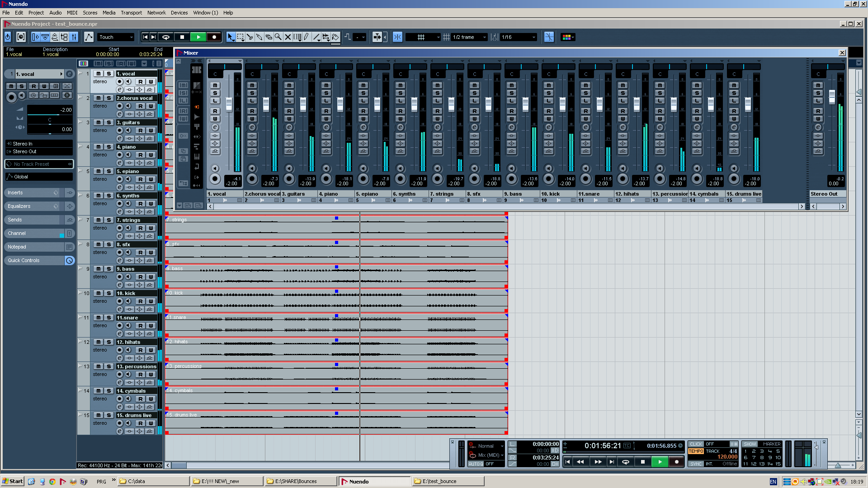Open the Mixer from the toolbar
The width and height of the screenshot is (868, 488).
point(74,37)
